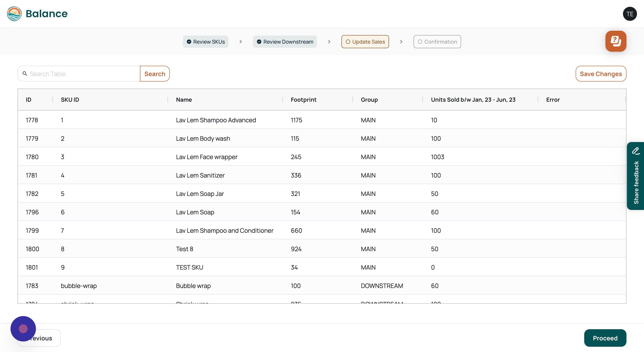The image size is (644, 352).
Task: Select units sold 10 for Shampoo Advanced
Action: click(x=434, y=120)
